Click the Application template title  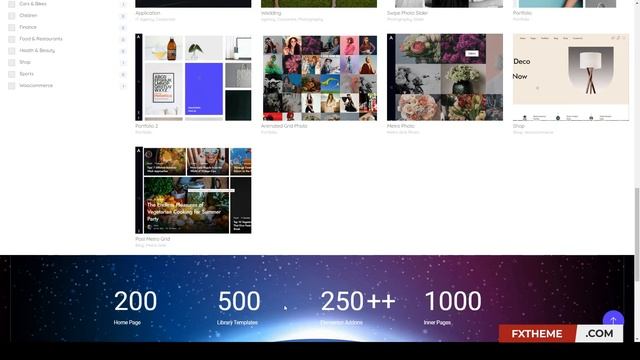pyautogui.click(x=148, y=13)
